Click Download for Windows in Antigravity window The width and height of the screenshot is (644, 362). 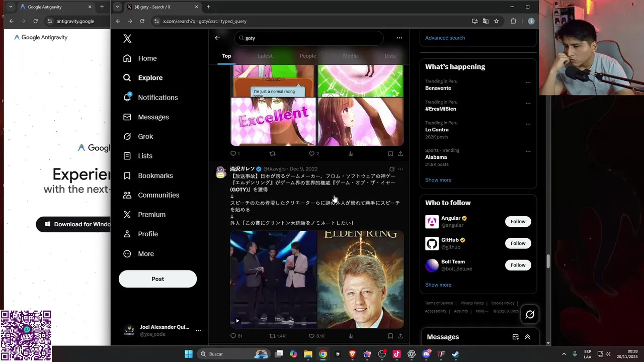point(73,224)
